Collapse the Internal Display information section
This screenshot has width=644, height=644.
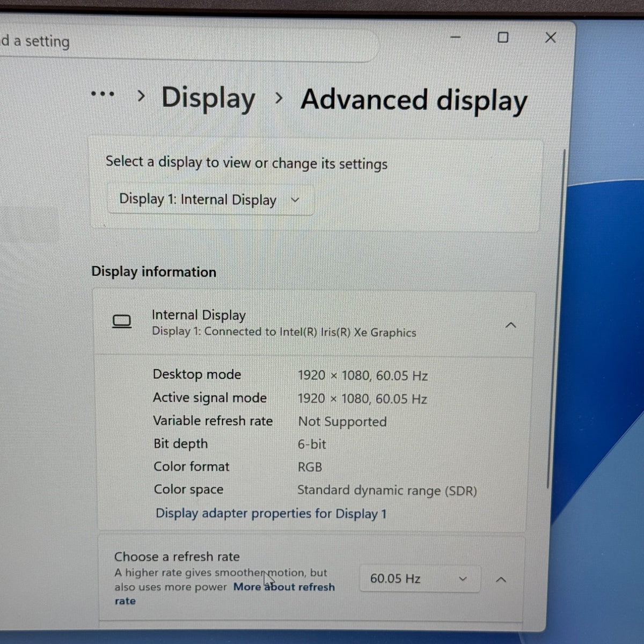pos(511,325)
